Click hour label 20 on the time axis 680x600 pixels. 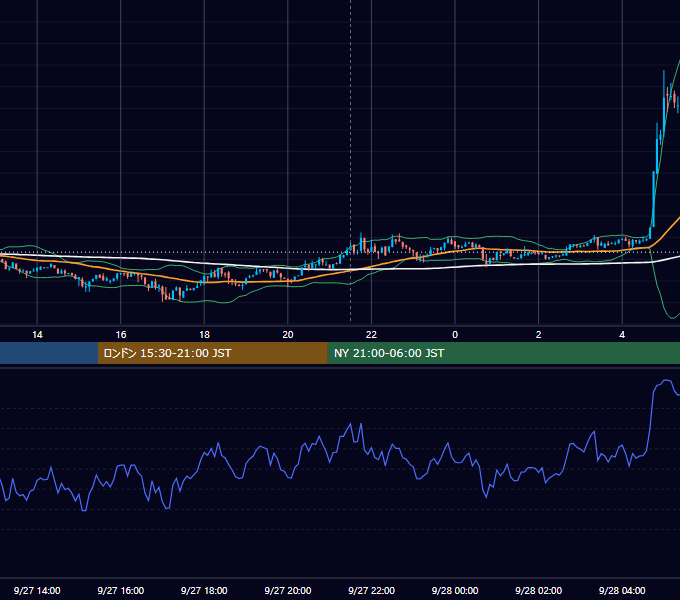coord(288,335)
